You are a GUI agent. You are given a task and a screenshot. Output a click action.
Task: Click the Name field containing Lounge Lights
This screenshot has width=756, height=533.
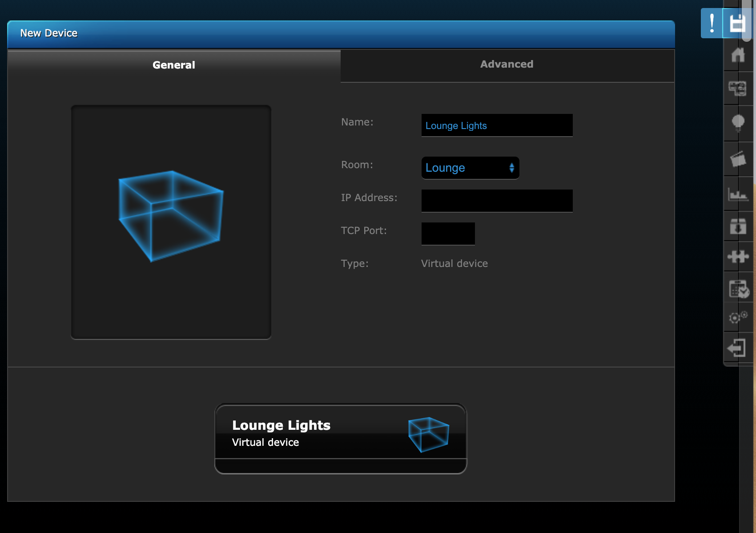[x=497, y=125]
